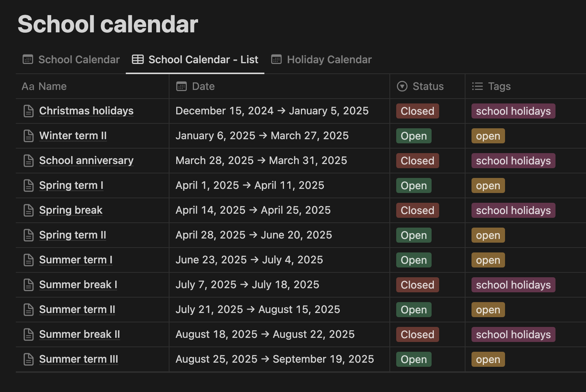Click the page icon beside Christmas holidays

coord(29,111)
